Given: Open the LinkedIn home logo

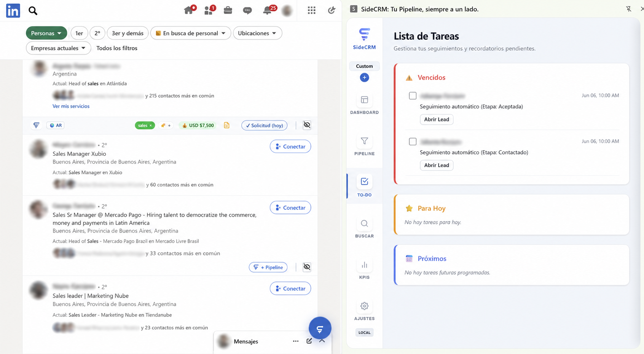Looking at the screenshot, I should [13, 11].
